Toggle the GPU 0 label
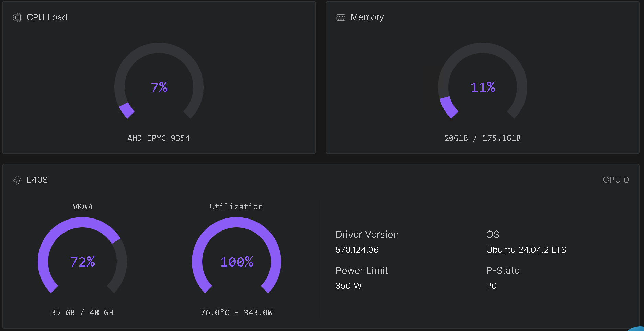 pos(616,179)
